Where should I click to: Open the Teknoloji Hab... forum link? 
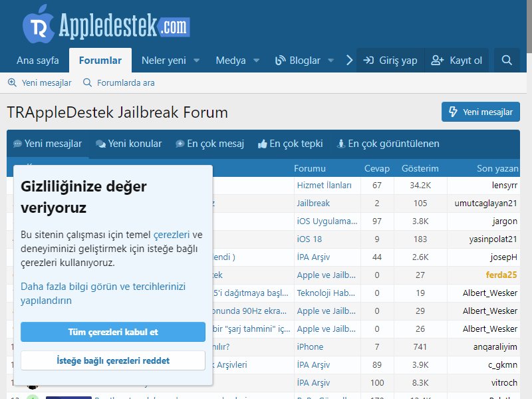[326, 293]
